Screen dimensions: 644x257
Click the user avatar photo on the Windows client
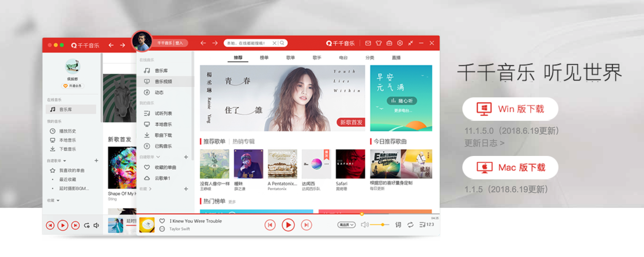pos(142,41)
